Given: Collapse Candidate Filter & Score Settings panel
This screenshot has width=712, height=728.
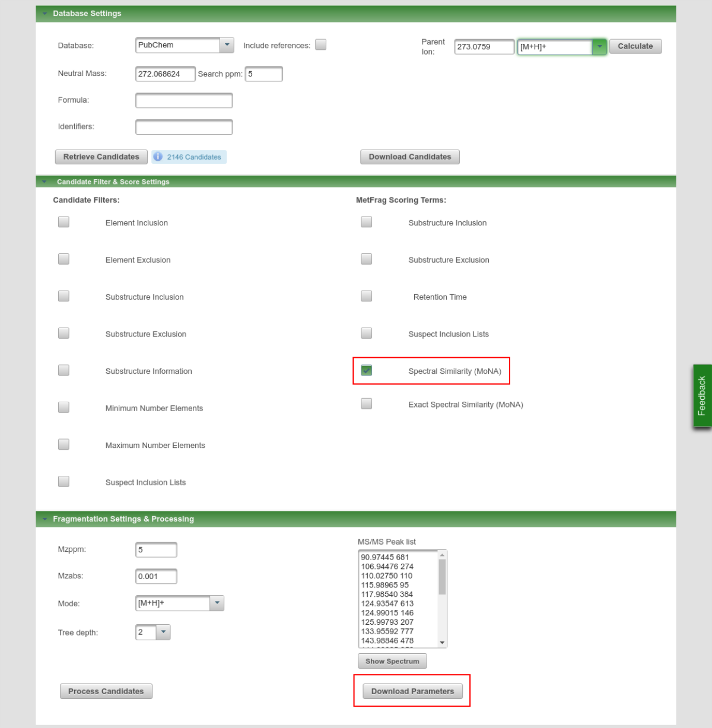Looking at the screenshot, I should (x=44, y=182).
